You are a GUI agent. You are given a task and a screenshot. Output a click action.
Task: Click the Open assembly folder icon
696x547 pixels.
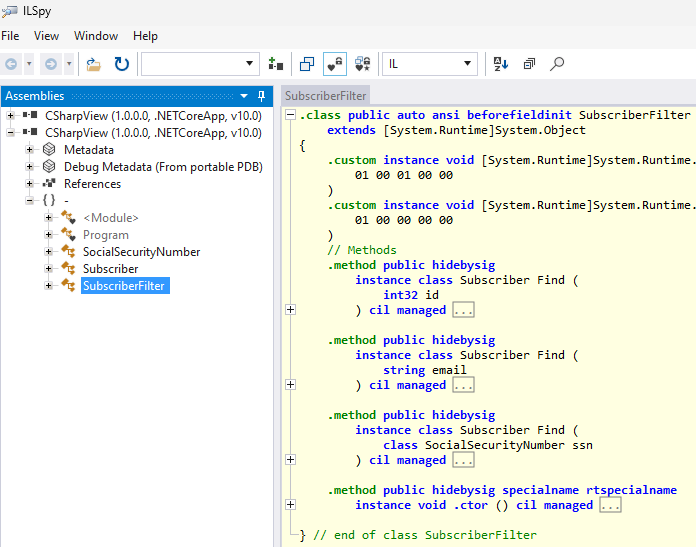93,64
